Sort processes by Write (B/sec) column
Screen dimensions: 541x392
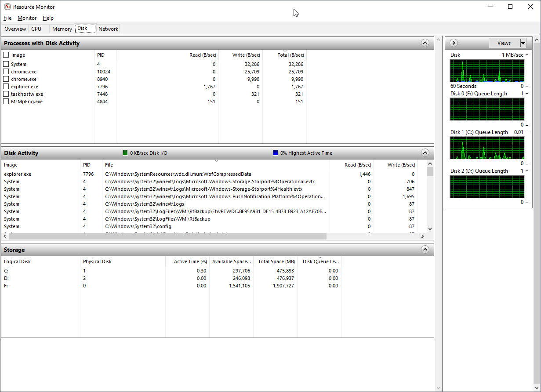pyautogui.click(x=240, y=55)
